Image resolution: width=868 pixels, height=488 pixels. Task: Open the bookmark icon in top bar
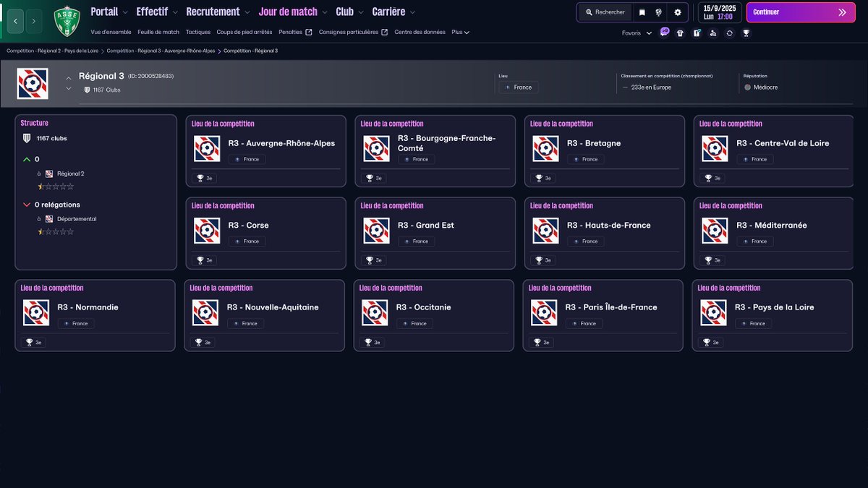pyautogui.click(x=642, y=12)
